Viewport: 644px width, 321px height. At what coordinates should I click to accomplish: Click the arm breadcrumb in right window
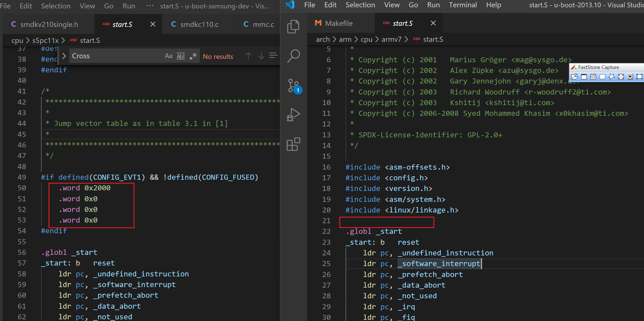click(345, 40)
